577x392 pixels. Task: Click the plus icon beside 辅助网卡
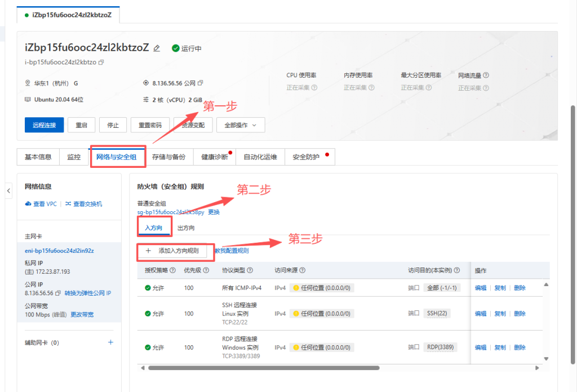110,342
